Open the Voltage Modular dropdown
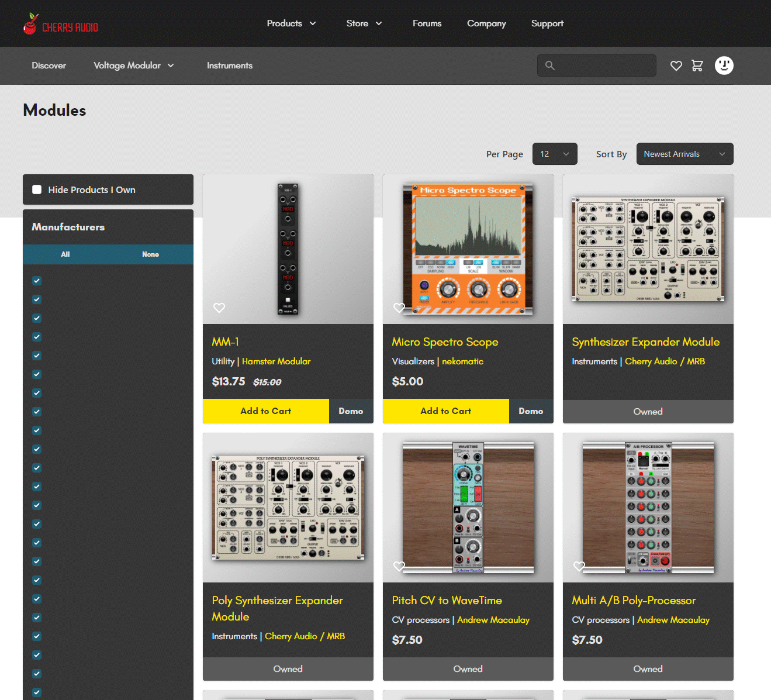771x700 pixels. coord(134,65)
